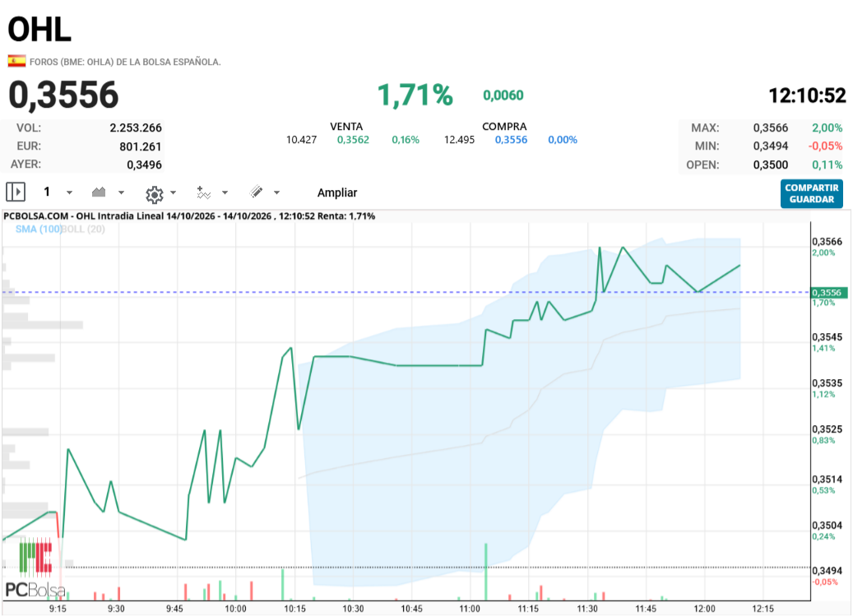Select the area chart type icon

(99, 192)
